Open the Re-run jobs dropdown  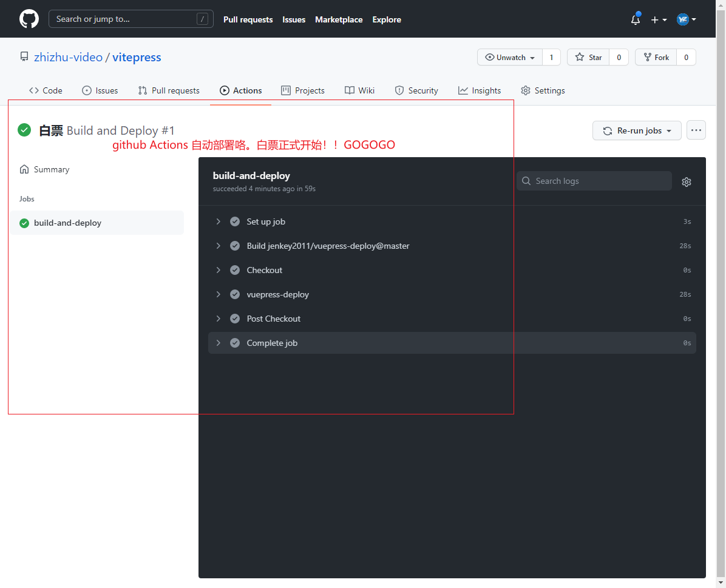(x=637, y=130)
